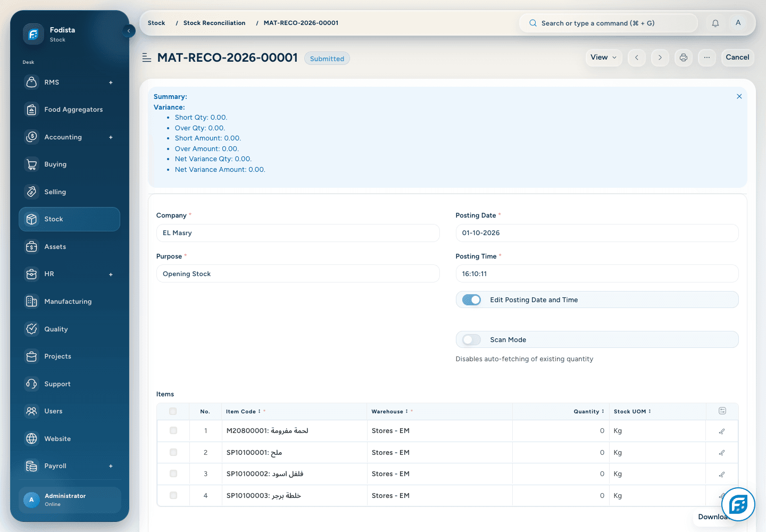The image size is (766, 532).
Task: Select the checkbox for row 1
Action: 173,430
